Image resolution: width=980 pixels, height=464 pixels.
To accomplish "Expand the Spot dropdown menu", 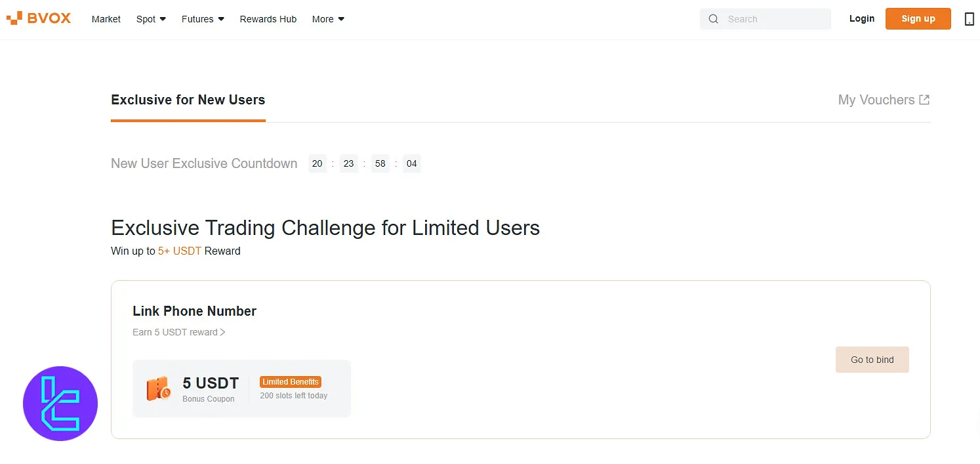I will (151, 19).
